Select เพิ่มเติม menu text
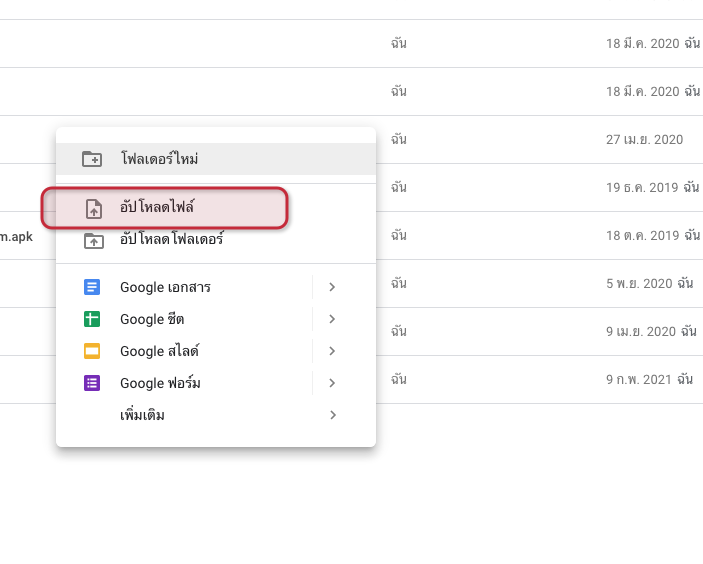 (x=142, y=415)
